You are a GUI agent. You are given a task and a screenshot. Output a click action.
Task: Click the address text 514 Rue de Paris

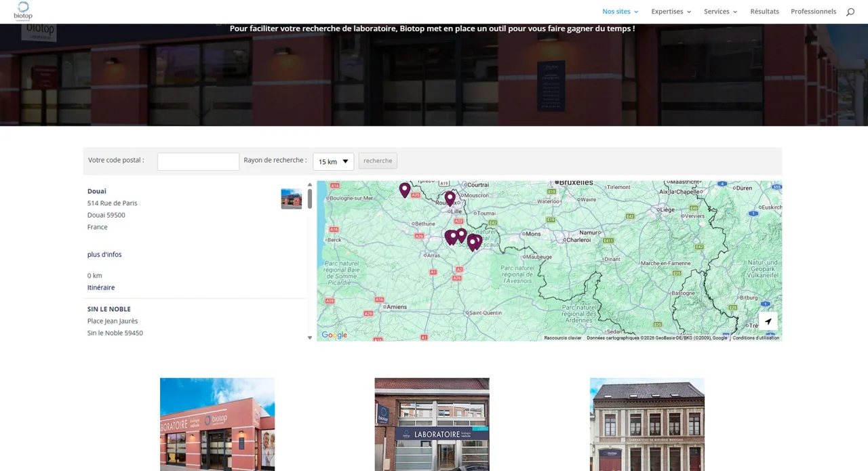coord(113,203)
